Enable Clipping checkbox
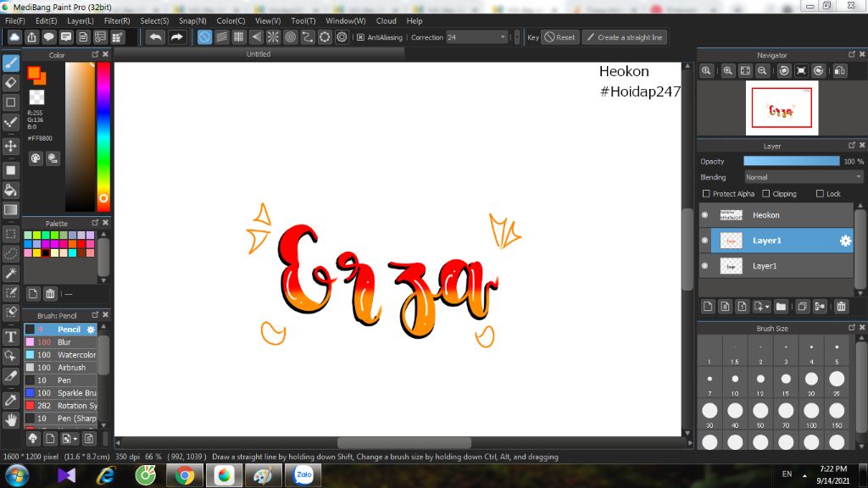This screenshot has height=488, width=868. click(765, 194)
